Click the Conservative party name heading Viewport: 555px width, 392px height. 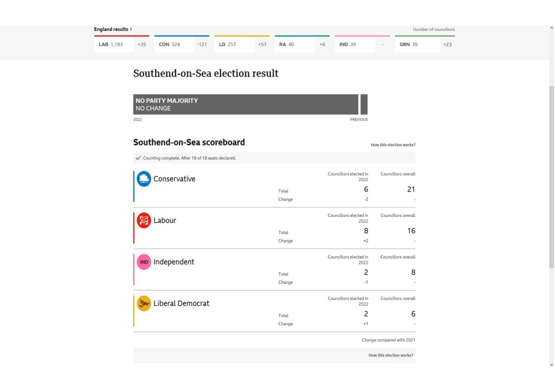[x=174, y=179]
